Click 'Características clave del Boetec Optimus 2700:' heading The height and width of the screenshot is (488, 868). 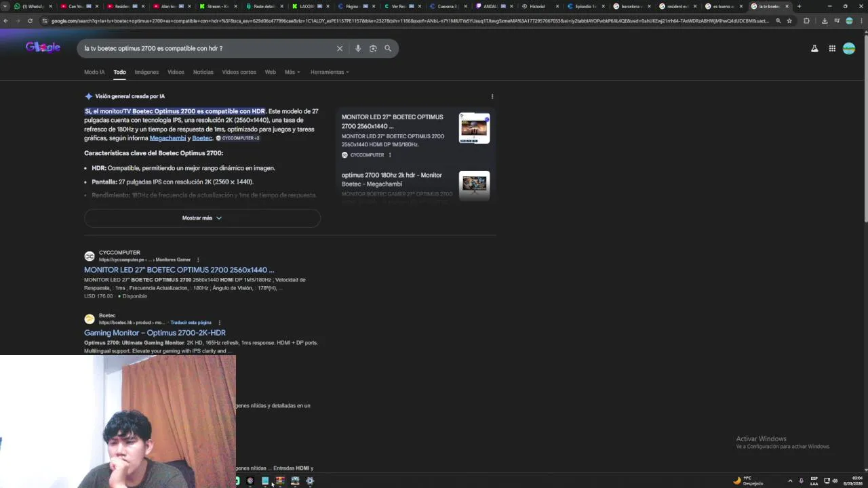[x=153, y=153]
